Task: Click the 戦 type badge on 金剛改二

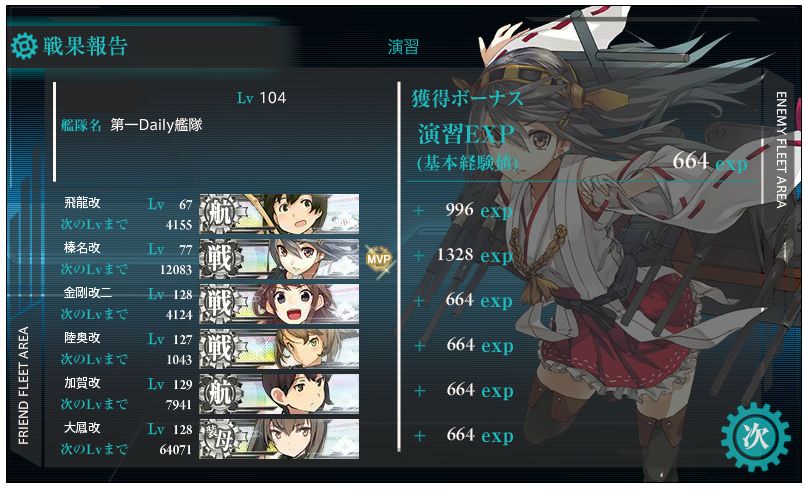Action: (x=220, y=304)
